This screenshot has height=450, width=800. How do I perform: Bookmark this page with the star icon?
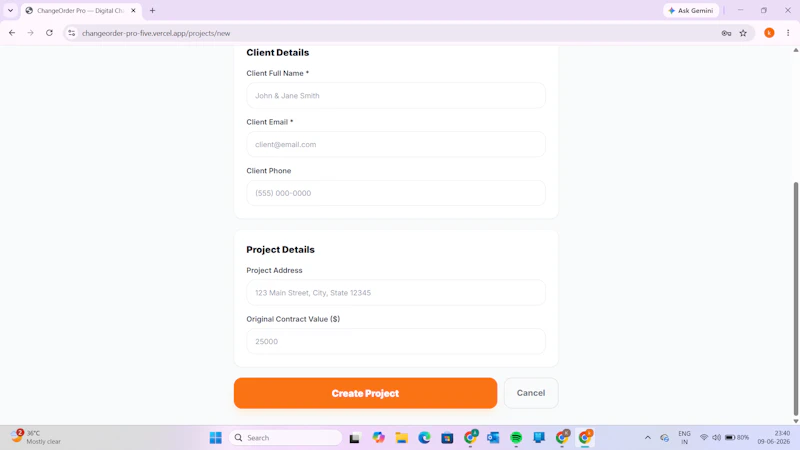(743, 33)
